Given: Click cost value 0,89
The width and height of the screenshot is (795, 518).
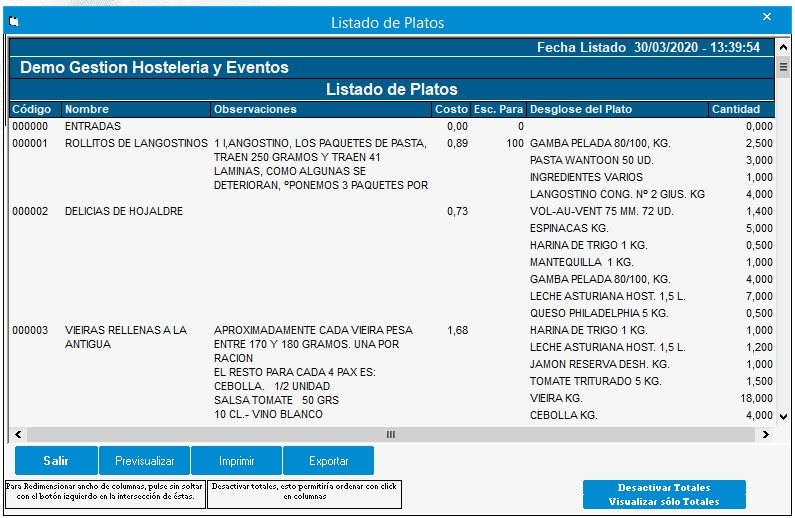Looking at the screenshot, I should [x=457, y=143].
